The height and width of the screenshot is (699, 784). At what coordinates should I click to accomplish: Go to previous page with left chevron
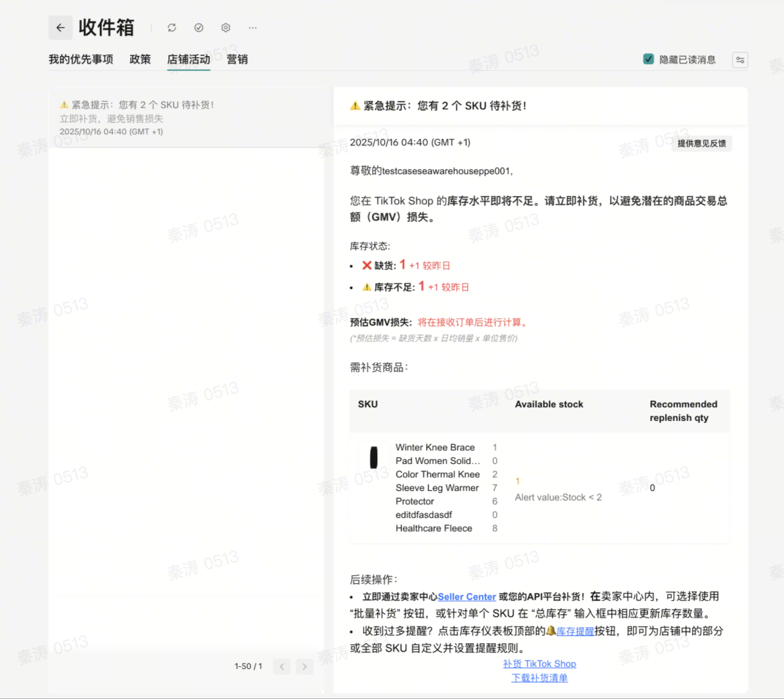point(282,666)
